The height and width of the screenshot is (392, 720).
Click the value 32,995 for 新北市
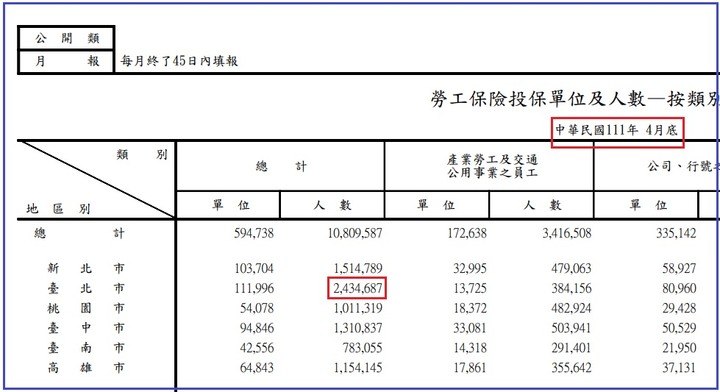coord(470,268)
